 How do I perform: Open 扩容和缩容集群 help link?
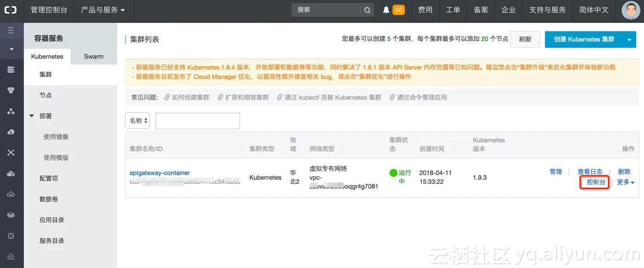(247, 98)
